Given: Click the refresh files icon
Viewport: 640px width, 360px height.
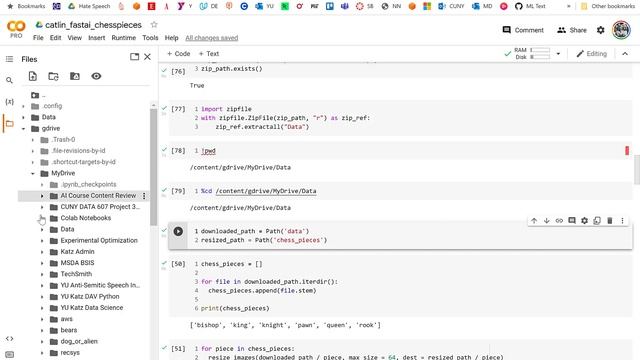Looking at the screenshot, I should pos(53,76).
